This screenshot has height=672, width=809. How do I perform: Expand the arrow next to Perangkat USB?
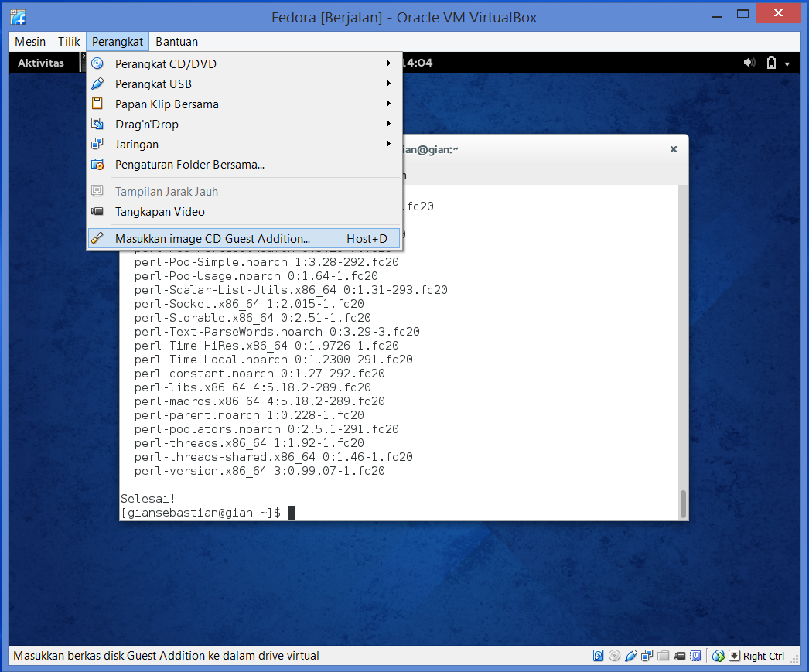(388, 83)
